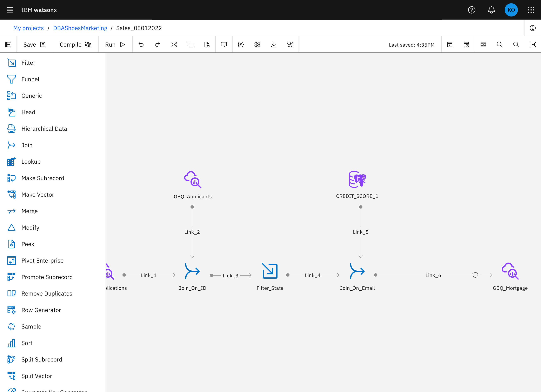Open the KO user avatar menu

[511, 10]
